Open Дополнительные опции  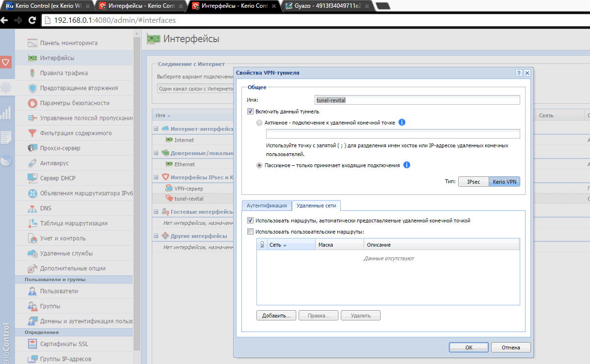tap(73, 269)
